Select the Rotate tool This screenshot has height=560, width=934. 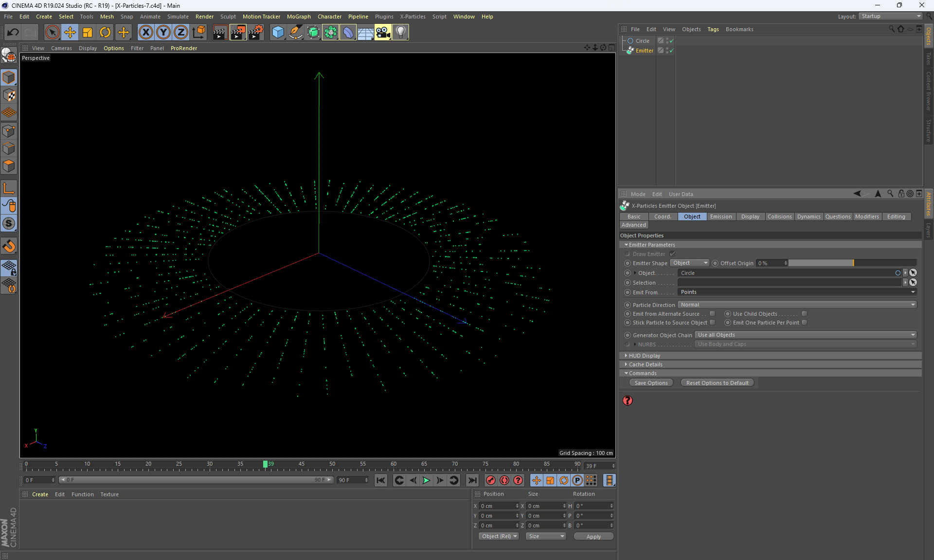coord(105,32)
